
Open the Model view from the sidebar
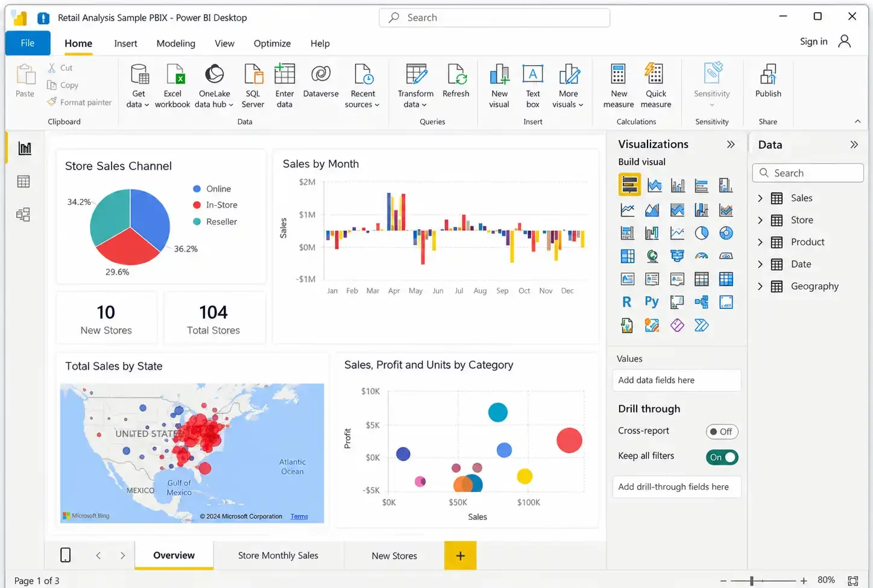pyautogui.click(x=24, y=215)
